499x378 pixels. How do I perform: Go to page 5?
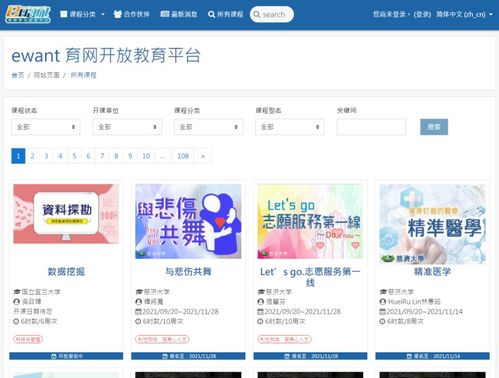[x=74, y=156]
